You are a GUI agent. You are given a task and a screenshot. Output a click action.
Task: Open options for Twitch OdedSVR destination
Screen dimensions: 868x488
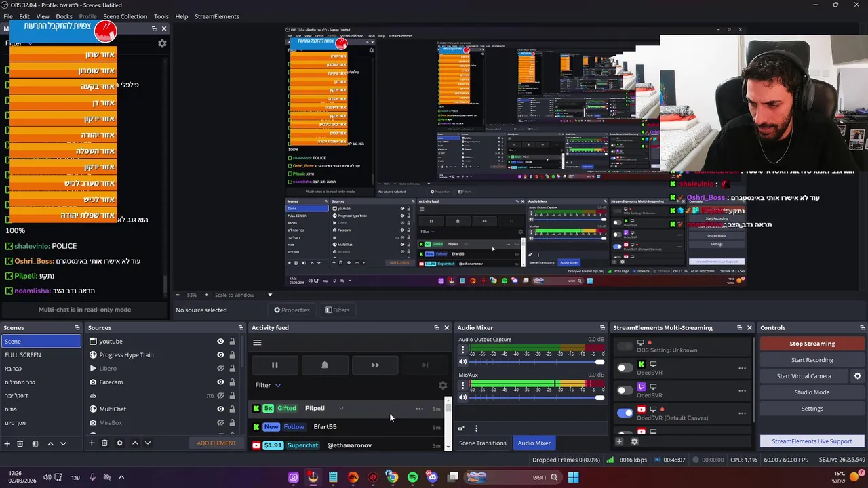pos(742,390)
